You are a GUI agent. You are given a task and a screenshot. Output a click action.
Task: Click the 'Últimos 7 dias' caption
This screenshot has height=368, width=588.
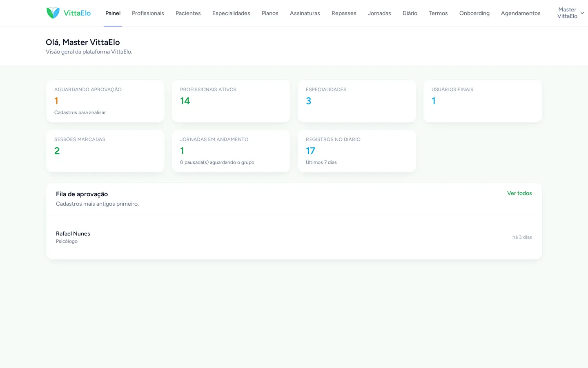[321, 162]
